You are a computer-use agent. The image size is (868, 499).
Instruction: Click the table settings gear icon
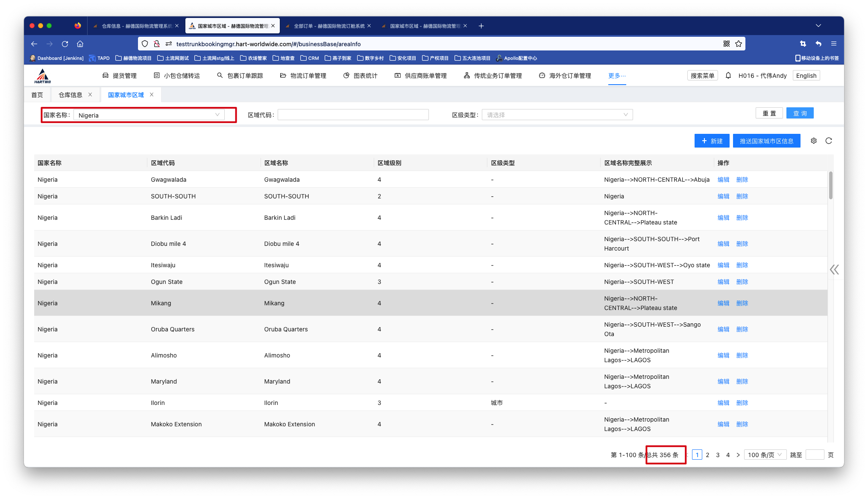click(x=814, y=141)
